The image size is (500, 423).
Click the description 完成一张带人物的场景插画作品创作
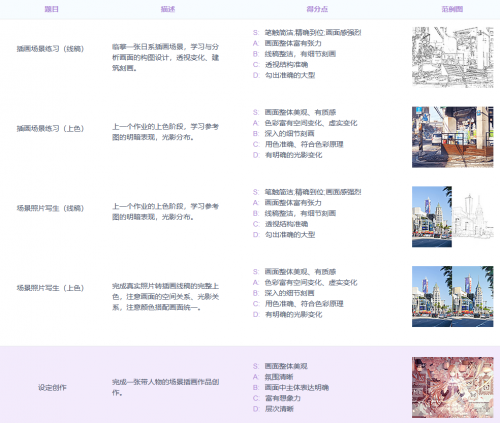pos(165,387)
